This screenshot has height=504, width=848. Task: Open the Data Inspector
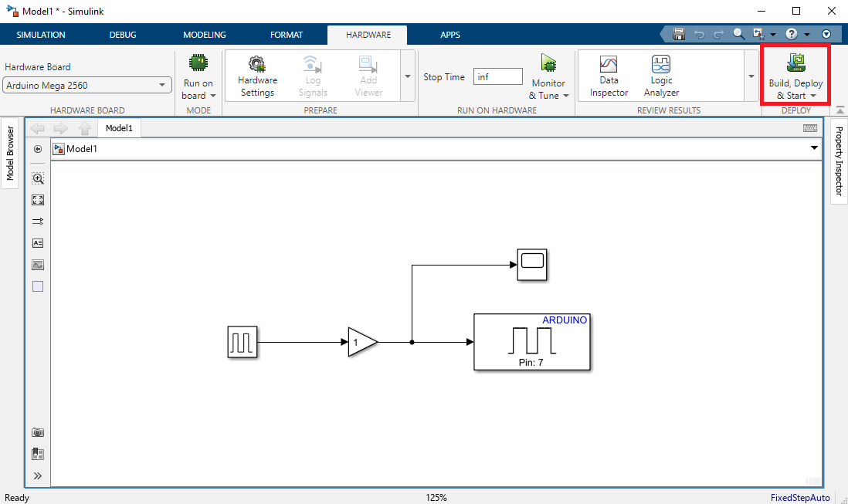[x=609, y=64]
